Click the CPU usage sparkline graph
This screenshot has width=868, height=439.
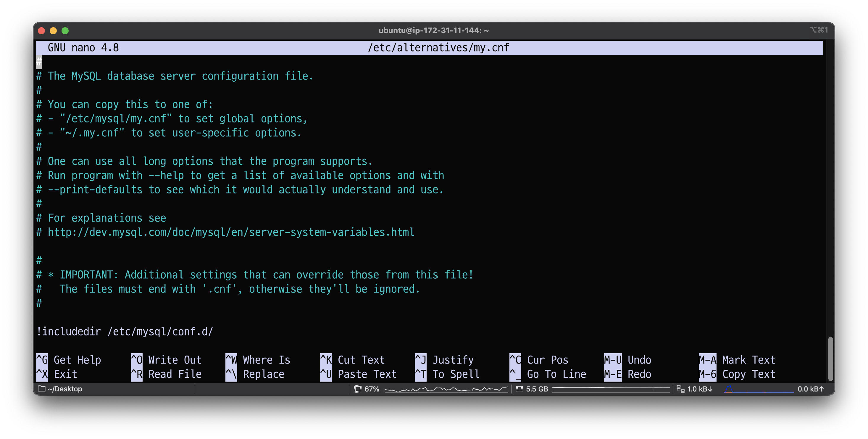pos(446,389)
